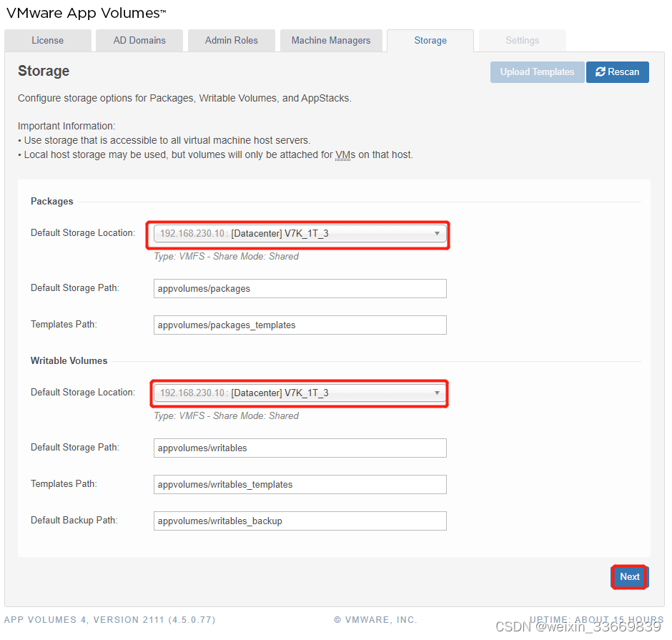Go to Admin Roles tab

(231, 41)
